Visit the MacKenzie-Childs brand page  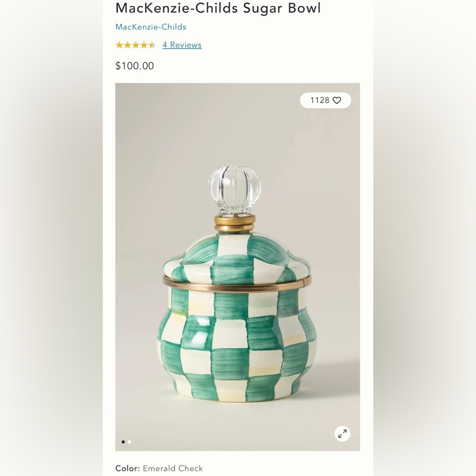(x=150, y=27)
